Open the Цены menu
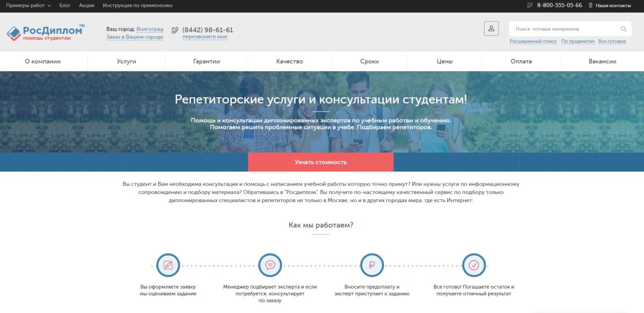 click(445, 62)
